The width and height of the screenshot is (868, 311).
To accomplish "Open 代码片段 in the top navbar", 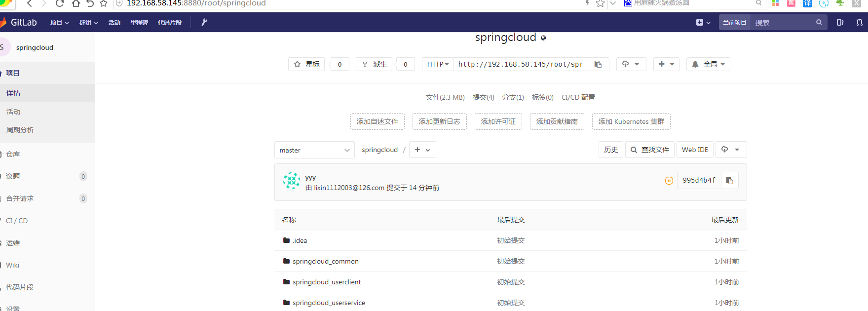I will point(170,22).
